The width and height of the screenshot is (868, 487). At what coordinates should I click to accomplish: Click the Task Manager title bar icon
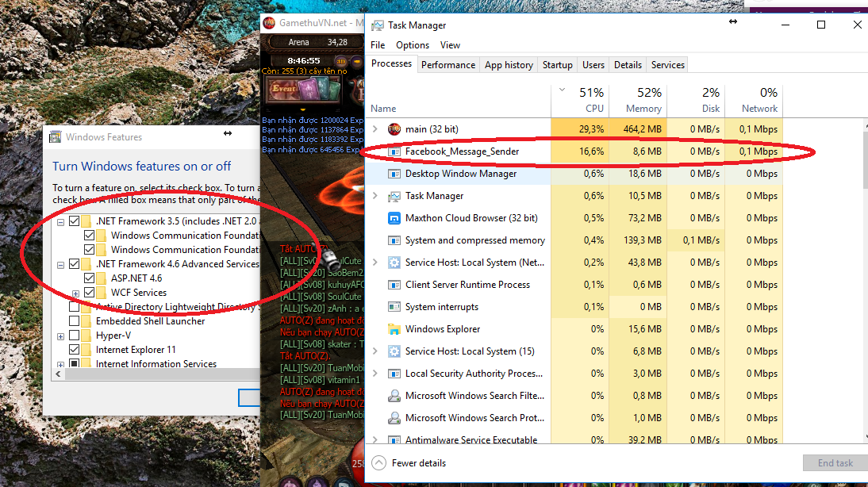click(378, 25)
